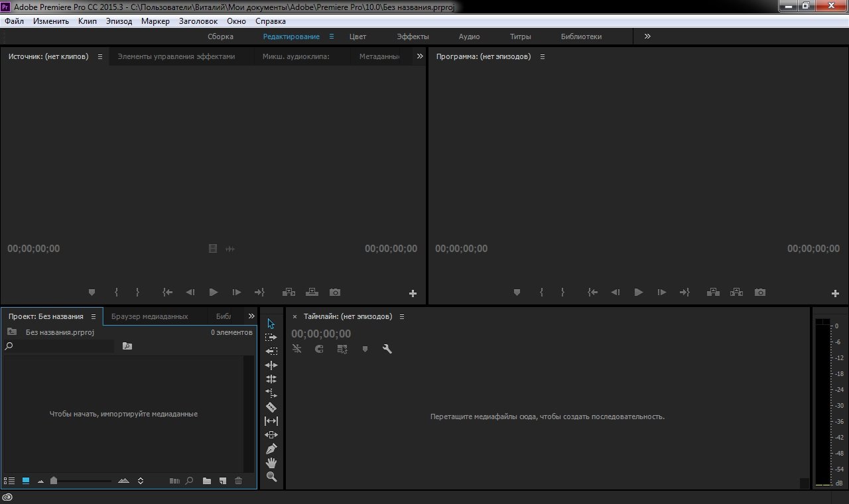The image size is (849, 504).
Task: Click the Project panel thumbnail zoom slider
Action: (54, 481)
